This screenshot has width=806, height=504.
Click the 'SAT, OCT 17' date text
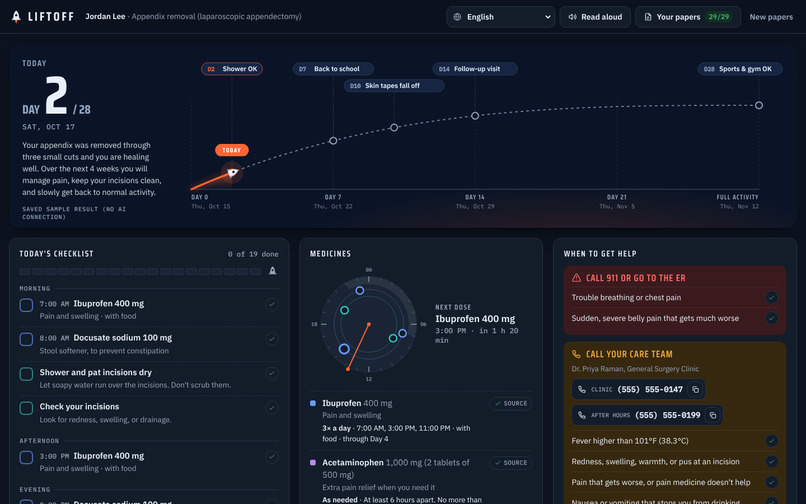48,127
